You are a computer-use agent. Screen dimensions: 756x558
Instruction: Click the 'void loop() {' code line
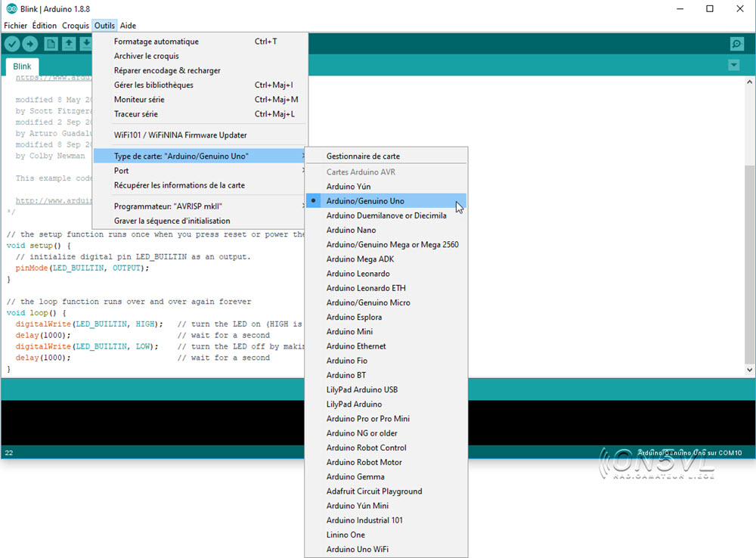point(36,312)
